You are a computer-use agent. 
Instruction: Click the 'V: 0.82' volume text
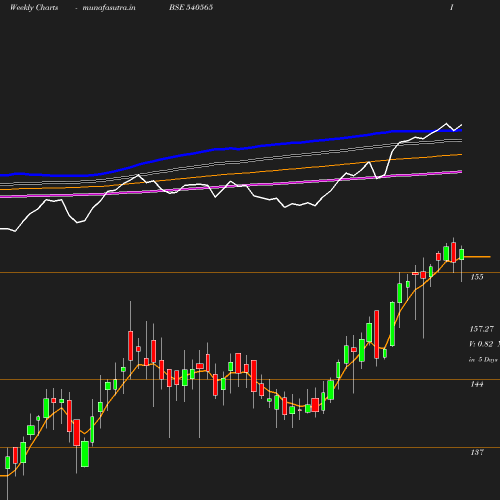[481, 344]
